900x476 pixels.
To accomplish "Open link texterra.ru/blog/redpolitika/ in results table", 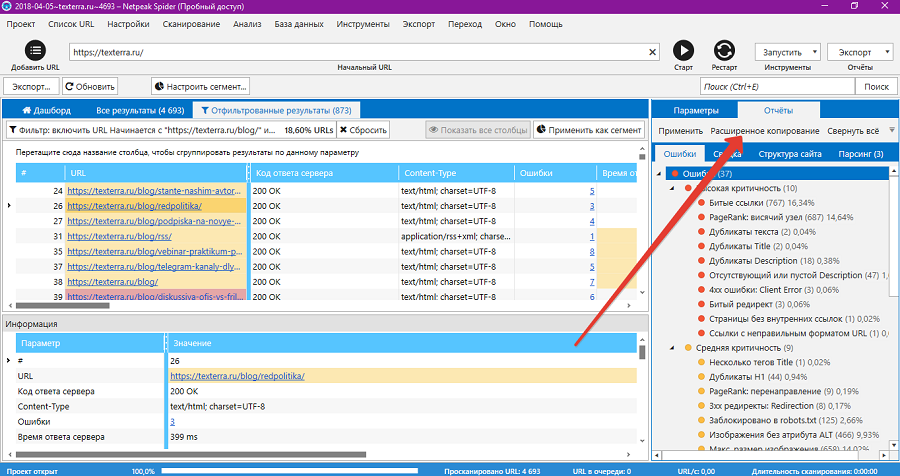I will (x=134, y=206).
